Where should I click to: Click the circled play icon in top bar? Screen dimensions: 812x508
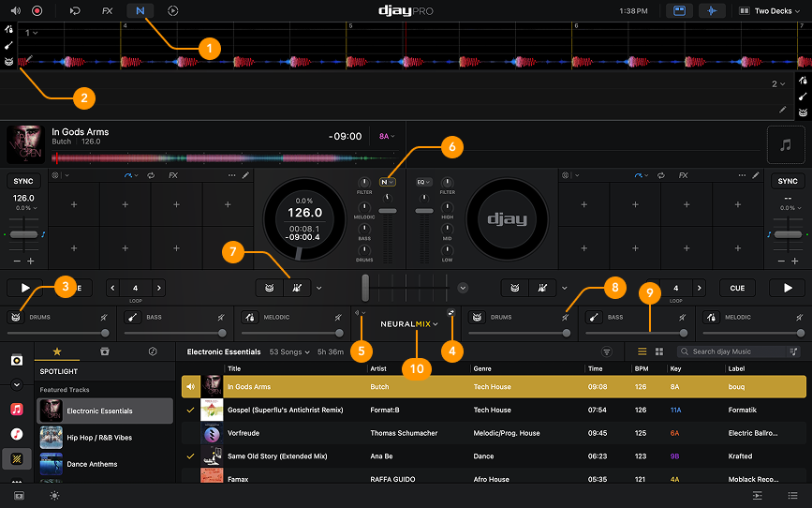(173, 11)
